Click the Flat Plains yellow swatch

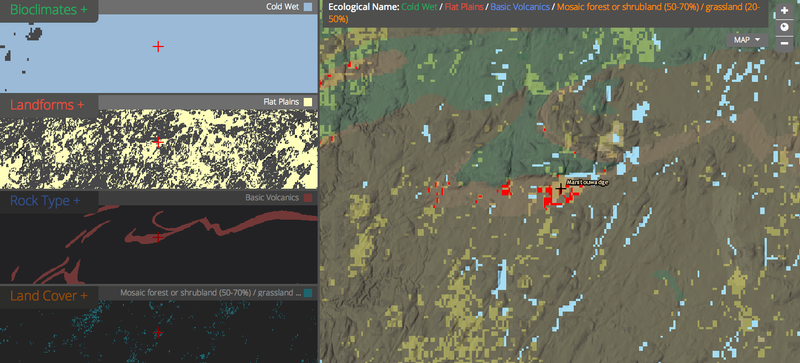[x=308, y=102]
